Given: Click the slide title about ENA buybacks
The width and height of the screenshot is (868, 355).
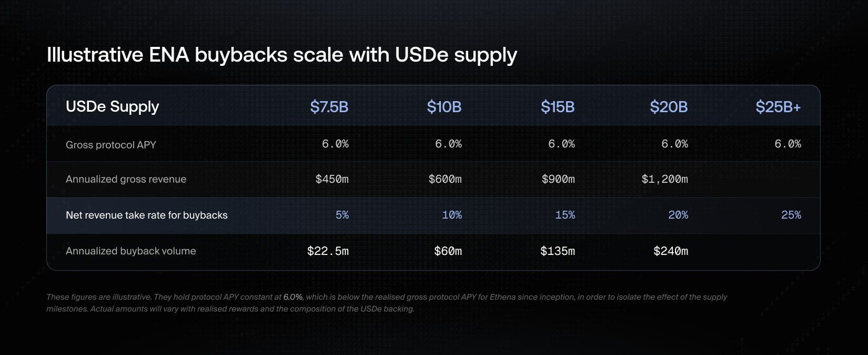Looking at the screenshot, I should tap(282, 55).
